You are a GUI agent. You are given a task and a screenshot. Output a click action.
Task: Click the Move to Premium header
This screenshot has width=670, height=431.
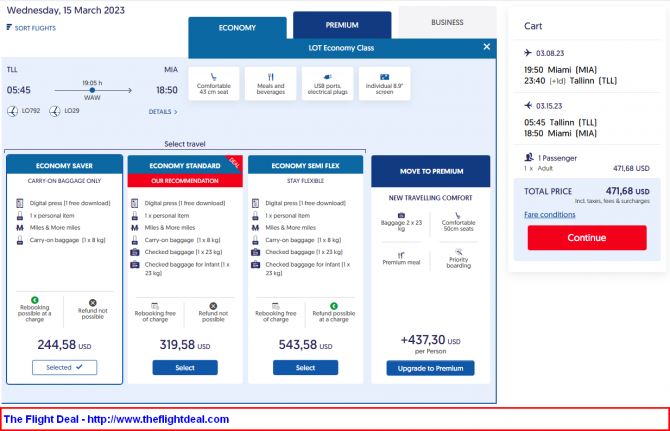click(x=431, y=171)
